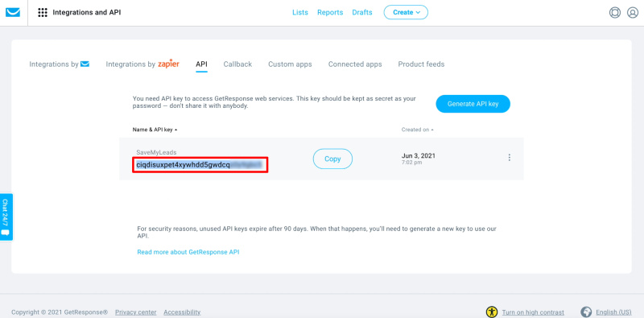Expand the Create dropdown button
The width and height of the screenshot is (644, 318).
406,12
